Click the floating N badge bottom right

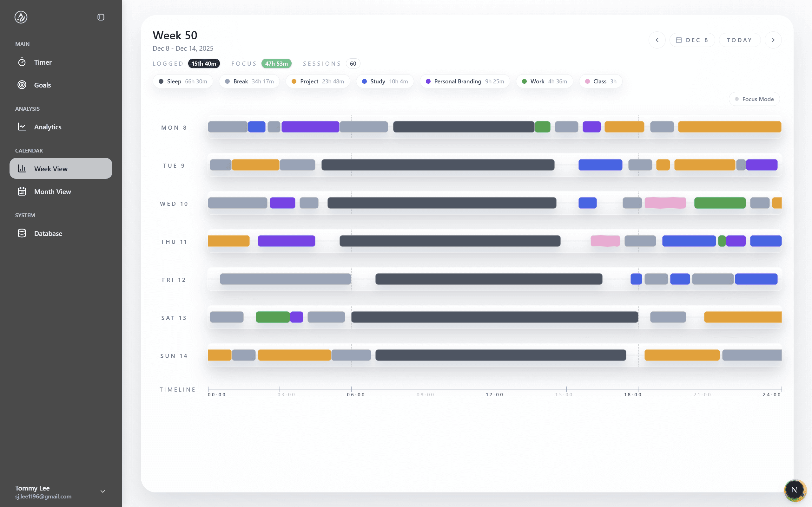click(x=795, y=490)
